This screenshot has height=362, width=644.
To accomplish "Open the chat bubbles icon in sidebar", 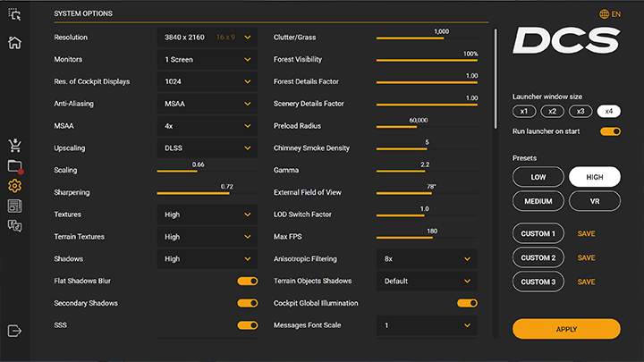I will pyautogui.click(x=14, y=226).
